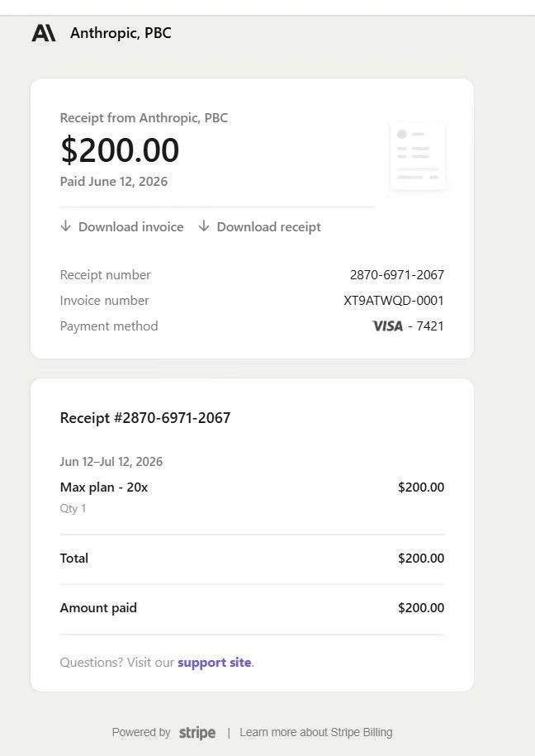
Task: Click the receipt number 2870-6971-2067 value
Action: 396,275
